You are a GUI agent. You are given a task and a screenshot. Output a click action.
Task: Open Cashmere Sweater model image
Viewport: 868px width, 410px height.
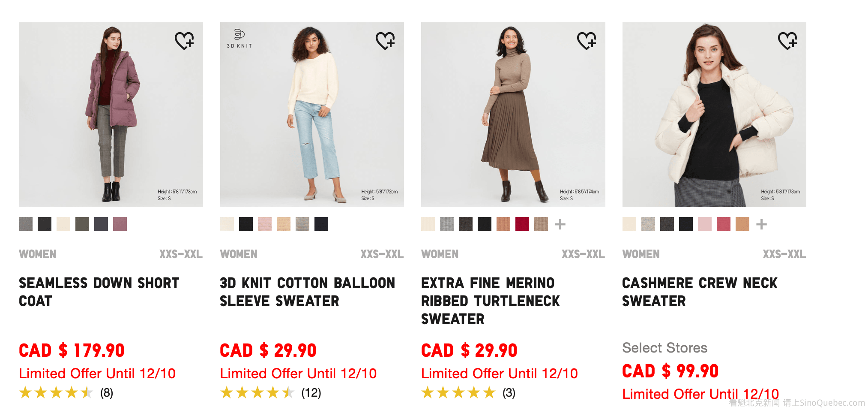click(714, 115)
